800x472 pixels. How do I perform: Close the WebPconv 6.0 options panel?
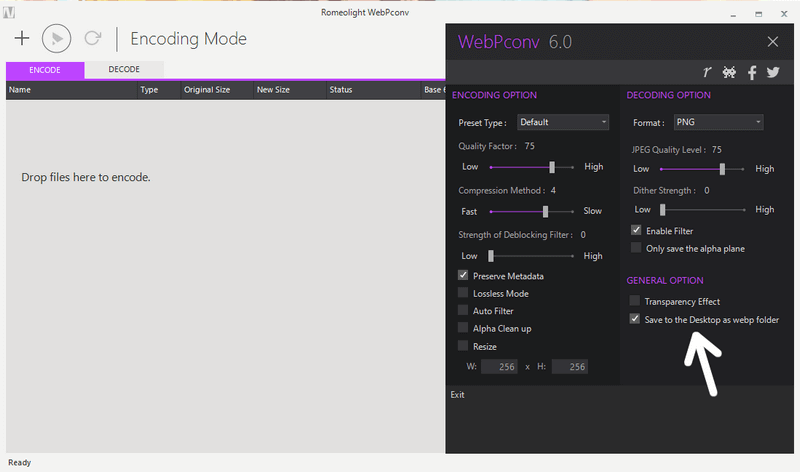(x=773, y=42)
